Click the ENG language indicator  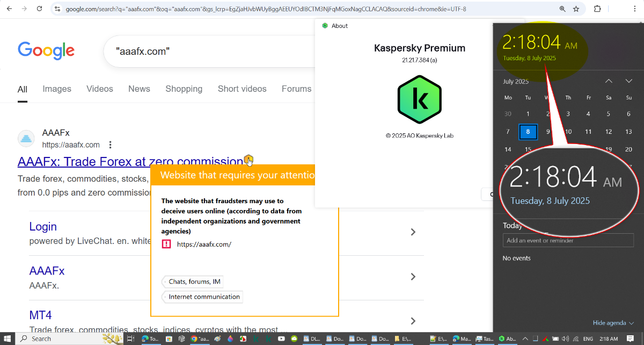click(588, 339)
